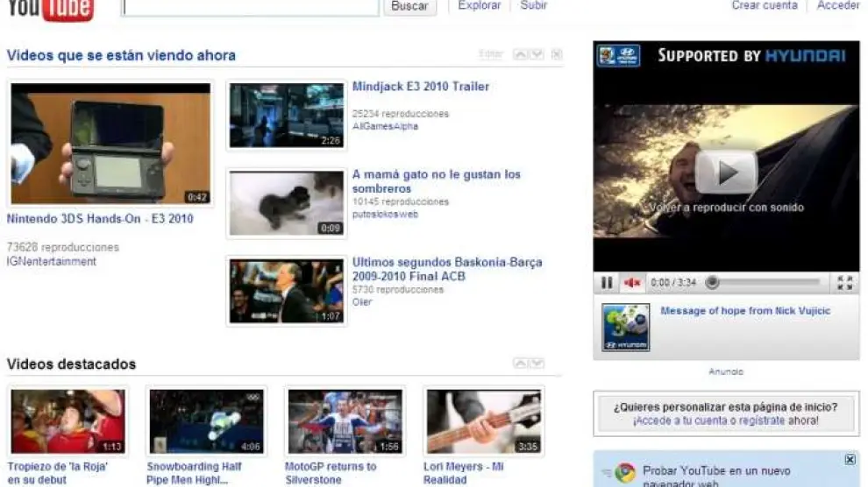Click the YouTube search input field
Viewport: 868px width, 487px height.
[251, 7]
